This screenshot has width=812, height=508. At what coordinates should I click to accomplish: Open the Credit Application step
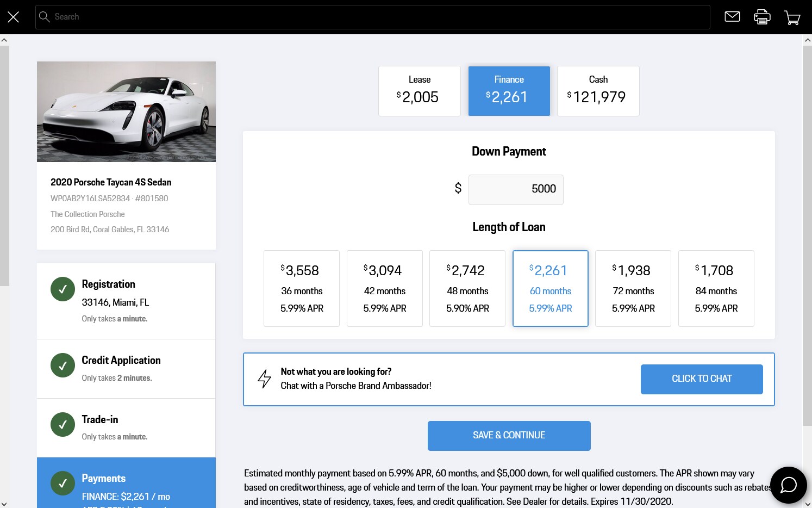126,369
